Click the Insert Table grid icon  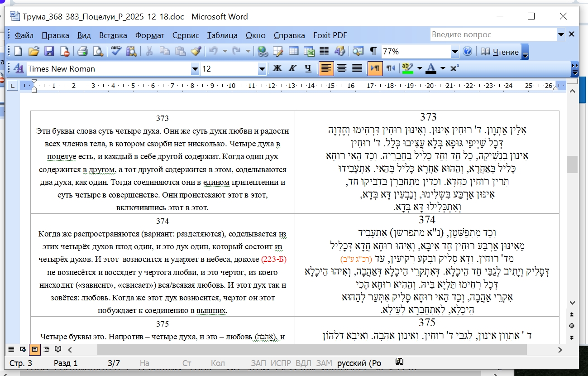pyautogui.click(x=294, y=52)
